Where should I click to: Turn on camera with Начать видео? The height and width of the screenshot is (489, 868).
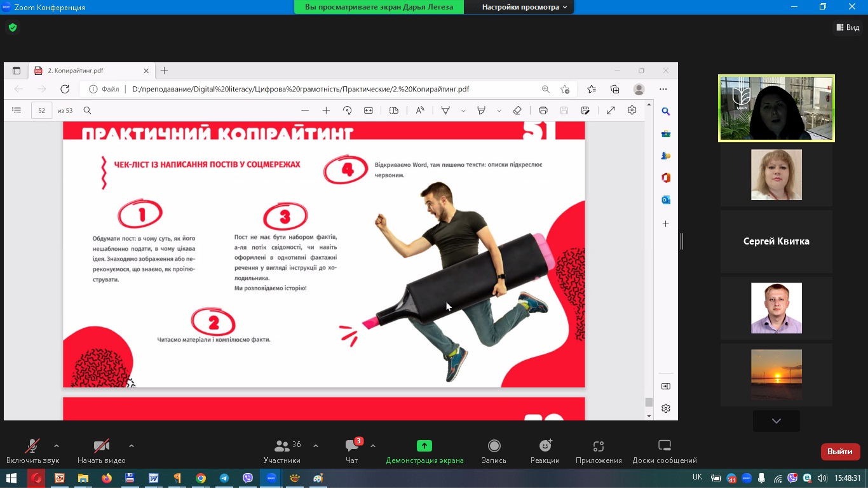[x=101, y=451]
